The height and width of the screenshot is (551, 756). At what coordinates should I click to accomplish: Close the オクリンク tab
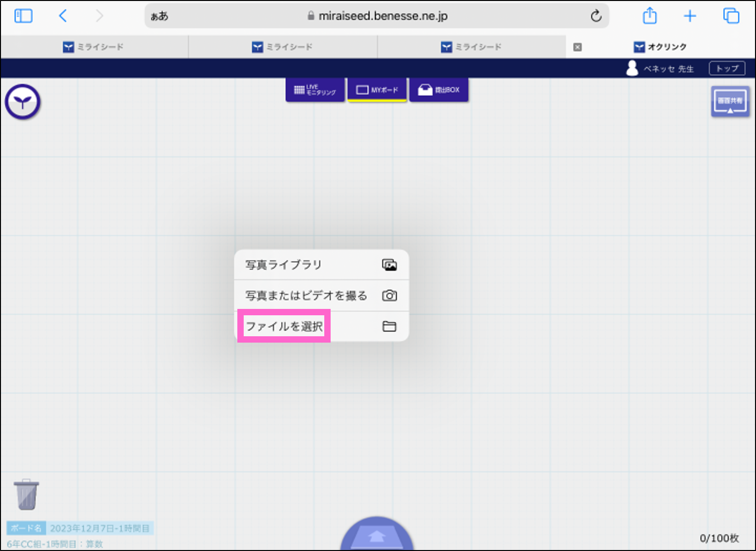(577, 47)
